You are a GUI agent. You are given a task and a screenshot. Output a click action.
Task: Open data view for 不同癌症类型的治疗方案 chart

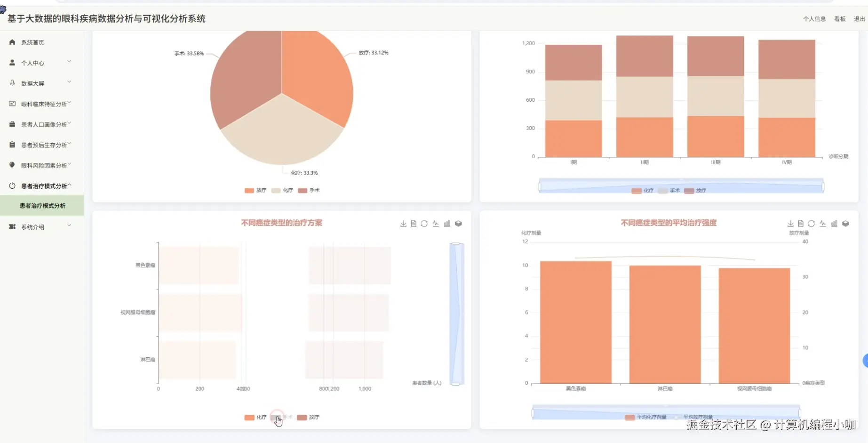(x=414, y=224)
